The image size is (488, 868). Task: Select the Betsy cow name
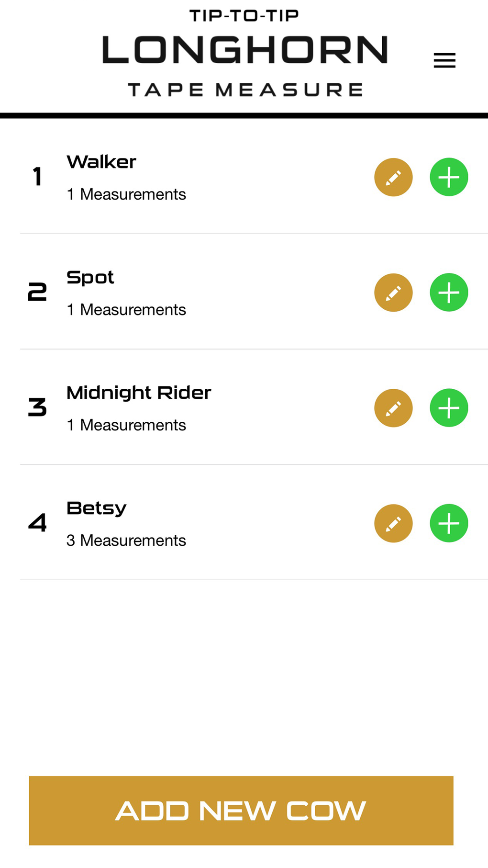click(97, 508)
